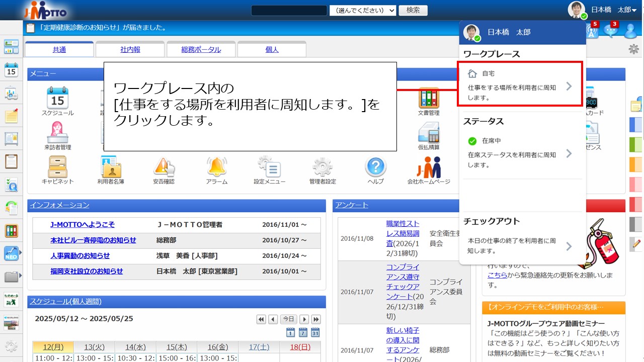Viewport: 644px width, 362px height.
Task: Switch to the 総務ポータル tab
Action: 201,49
